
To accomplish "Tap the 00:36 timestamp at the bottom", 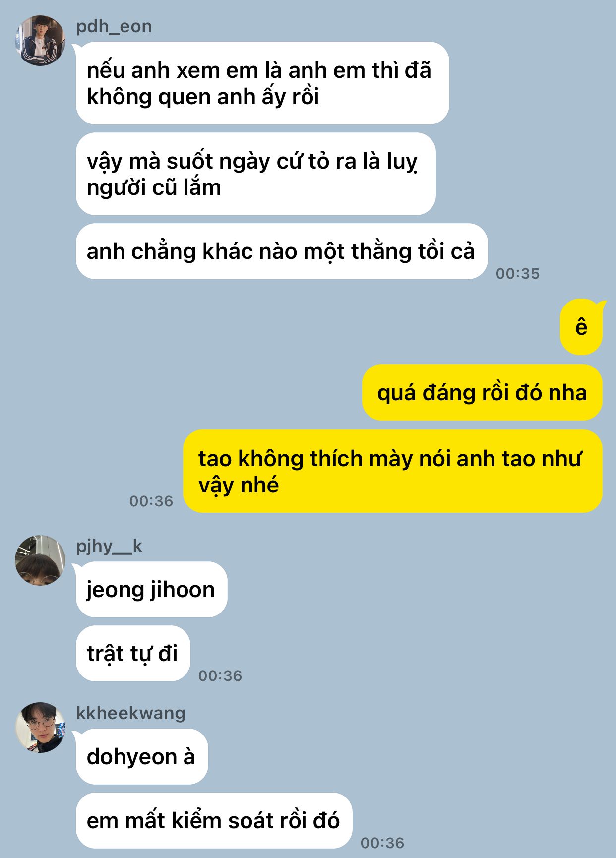I will pyautogui.click(x=382, y=843).
